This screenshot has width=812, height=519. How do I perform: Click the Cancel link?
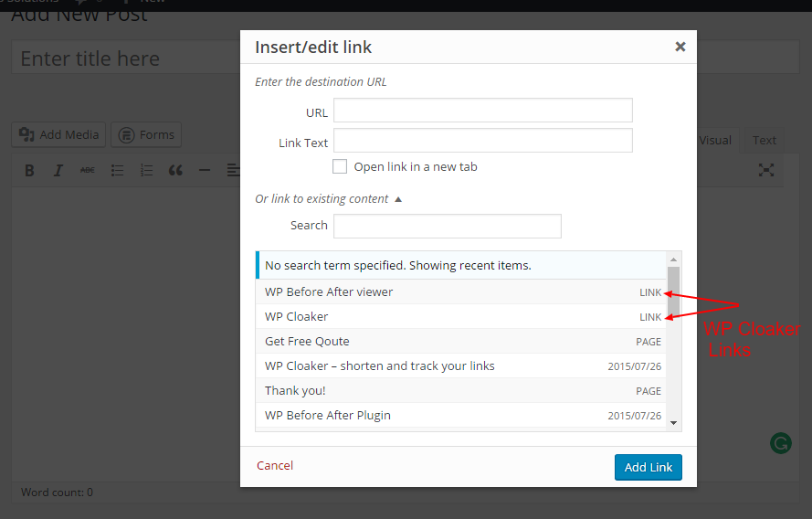[x=275, y=465]
